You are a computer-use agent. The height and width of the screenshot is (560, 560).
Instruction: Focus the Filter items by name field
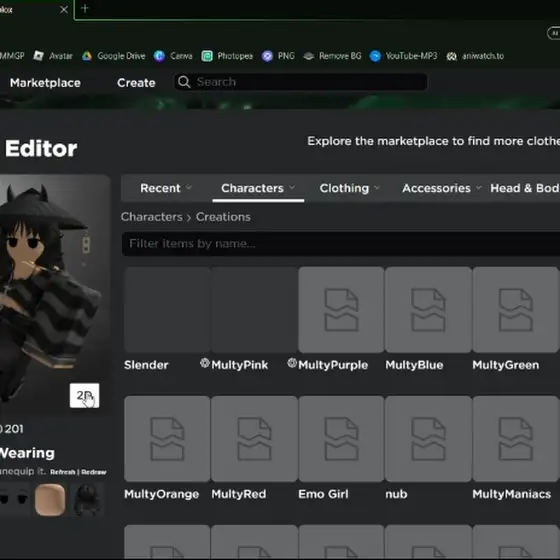pyautogui.click(x=341, y=244)
